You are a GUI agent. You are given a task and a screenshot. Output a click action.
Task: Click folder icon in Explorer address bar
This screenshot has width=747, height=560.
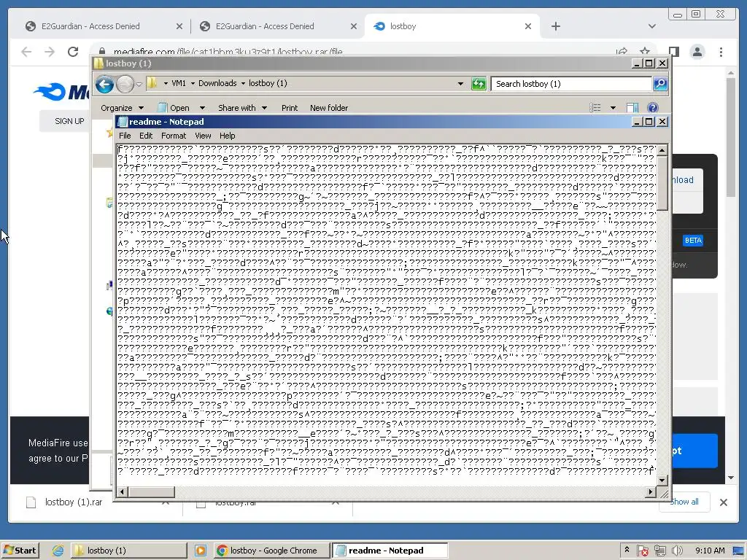[152, 83]
